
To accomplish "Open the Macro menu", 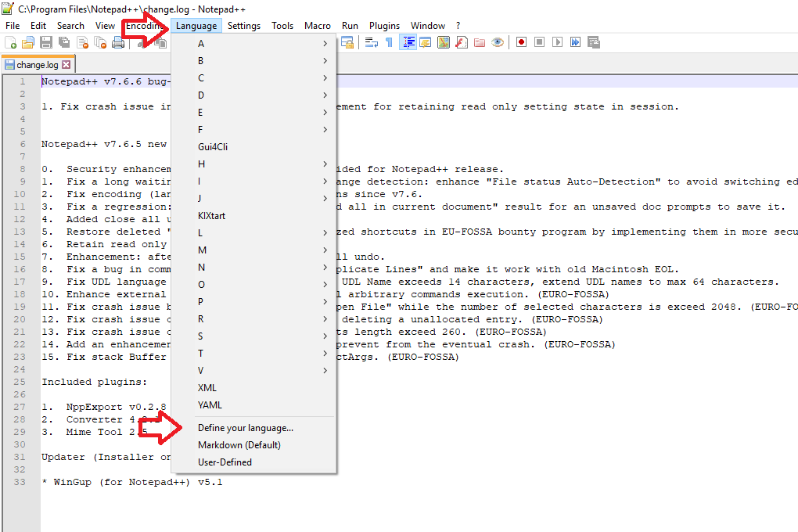I will point(318,26).
